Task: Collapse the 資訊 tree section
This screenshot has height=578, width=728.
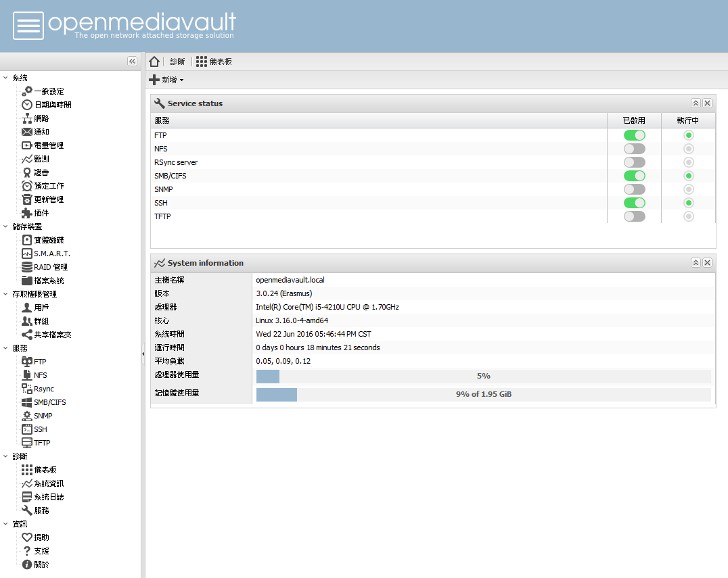Action: (x=5, y=524)
